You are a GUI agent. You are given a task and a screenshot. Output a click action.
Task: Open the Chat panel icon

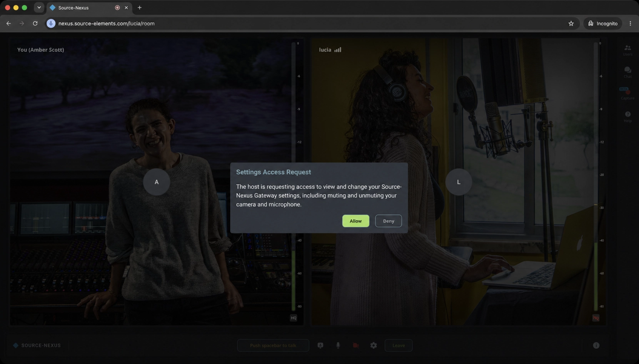pos(627,72)
